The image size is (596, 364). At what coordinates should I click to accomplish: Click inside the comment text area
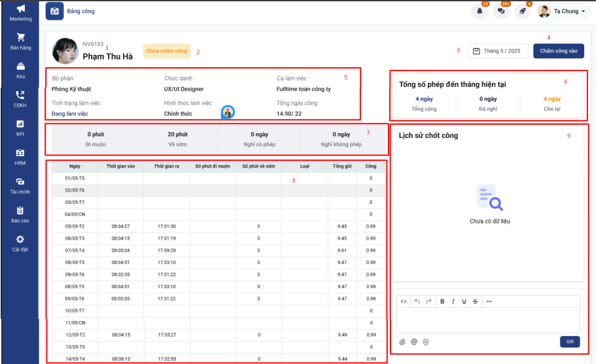click(x=487, y=320)
